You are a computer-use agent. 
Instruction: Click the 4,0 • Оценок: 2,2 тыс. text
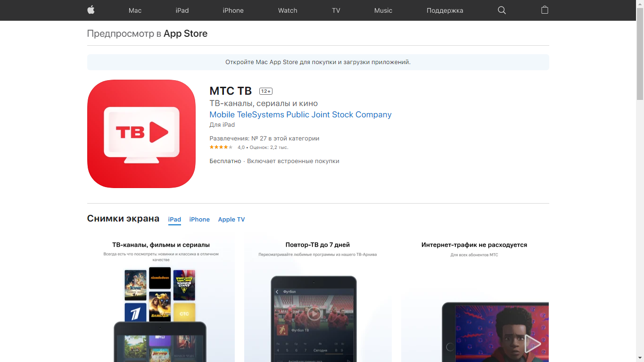point(263,148)
